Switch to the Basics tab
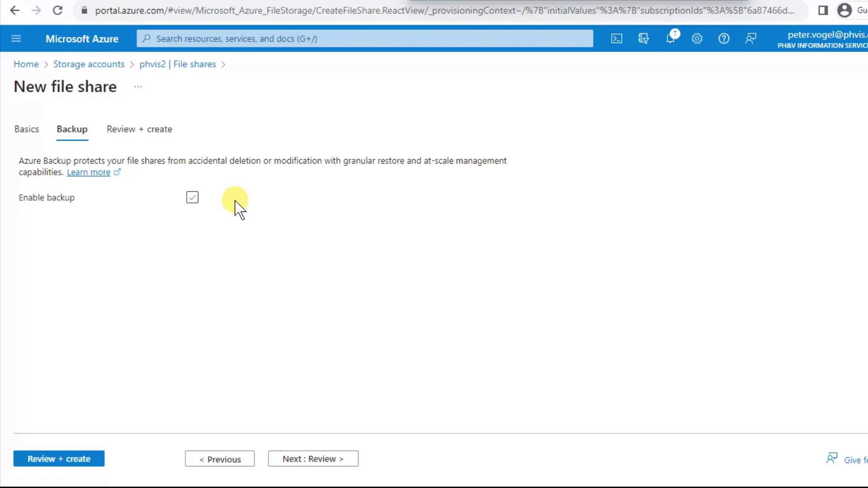The height and width of the screenshot is (488, 868). point(27,129)
